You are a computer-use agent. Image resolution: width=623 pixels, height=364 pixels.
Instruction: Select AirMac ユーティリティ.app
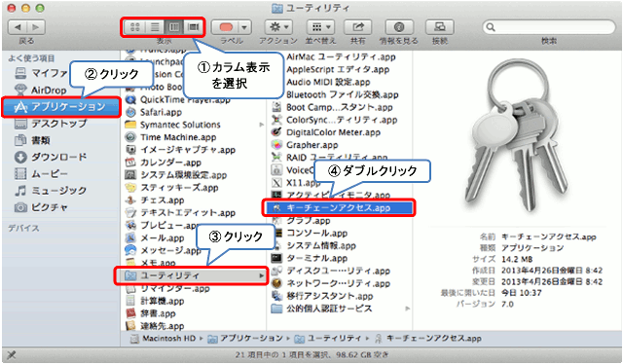[341, 56]
